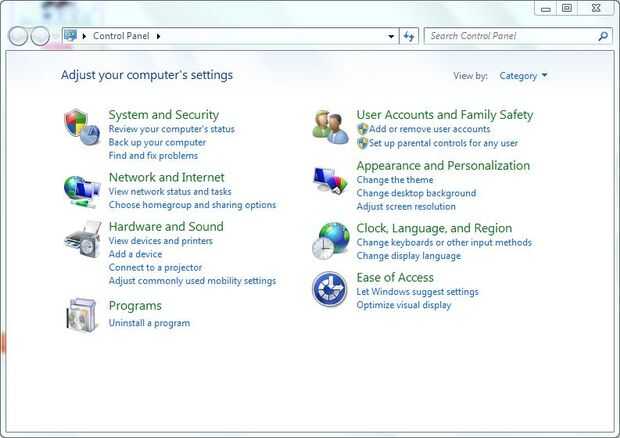Viewport: 620px width, 438px height.
Task: Click Change display language
Action: coord(408,256)
